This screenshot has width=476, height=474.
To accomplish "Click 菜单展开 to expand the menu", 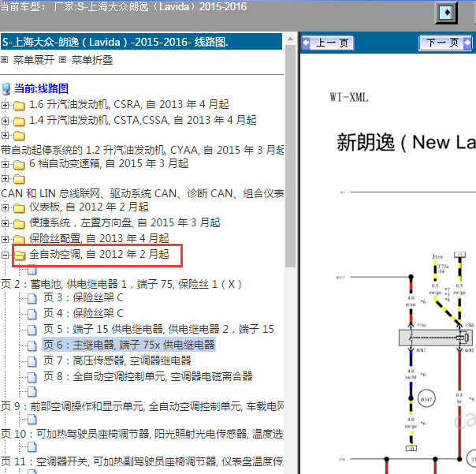I will tap(33, 60).
